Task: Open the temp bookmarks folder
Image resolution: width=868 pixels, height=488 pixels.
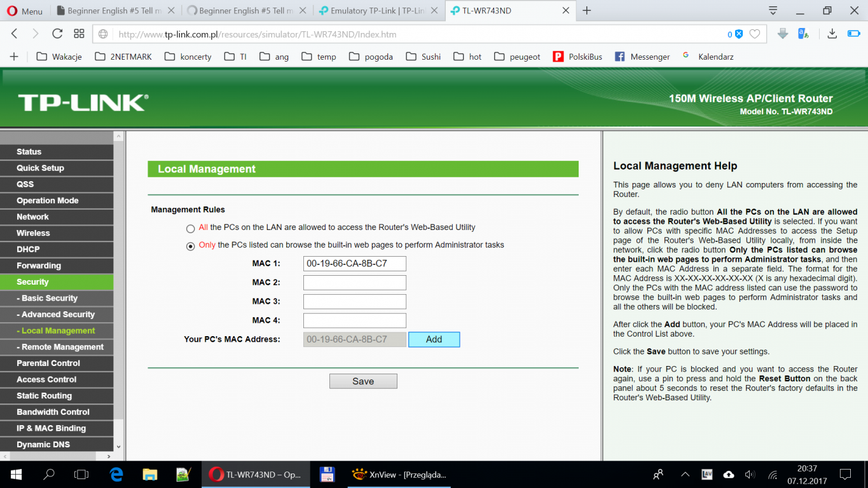Action: (x=319, y=57)
